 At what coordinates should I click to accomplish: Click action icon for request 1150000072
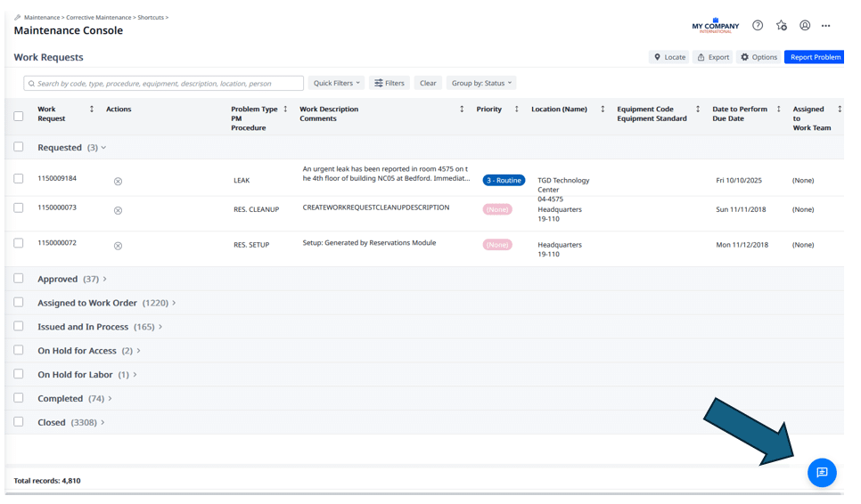coord(118,246)
